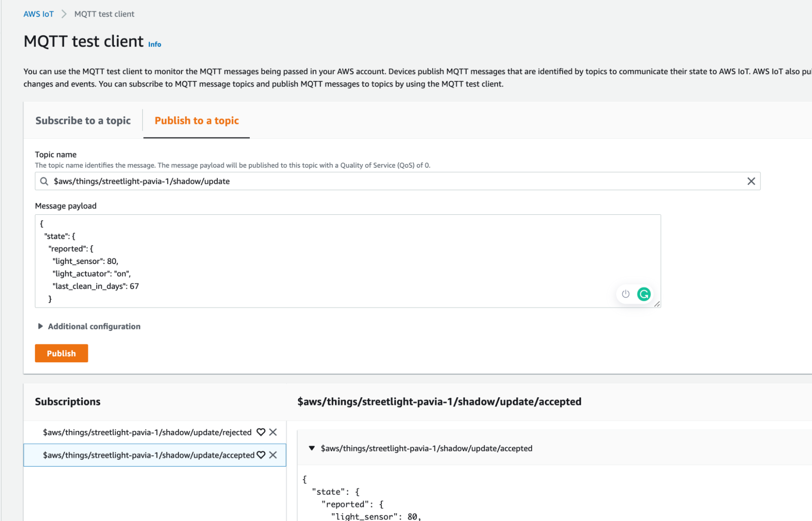The height and width of the screenshot is (521, 812).
Task: Click inside the Message payload text area
Action: pyautogui.click(x=325, y=260)
